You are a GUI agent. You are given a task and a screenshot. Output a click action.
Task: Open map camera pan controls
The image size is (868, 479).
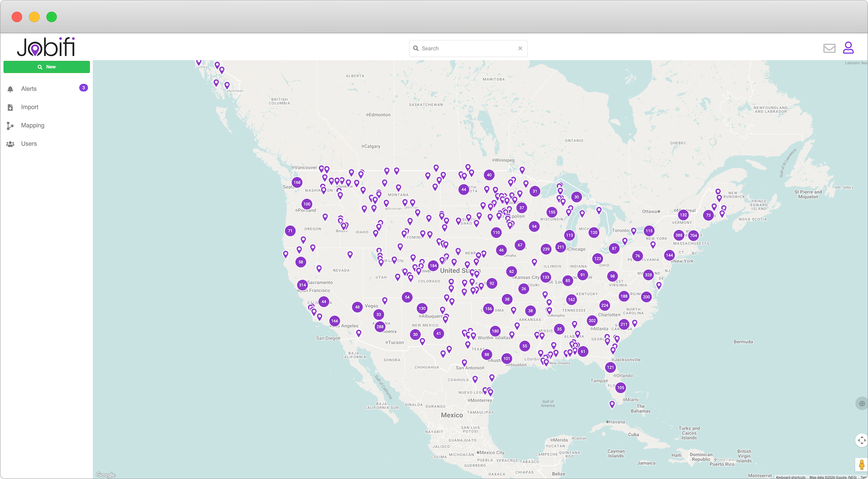pyautogui.click(x=861, y=440)
